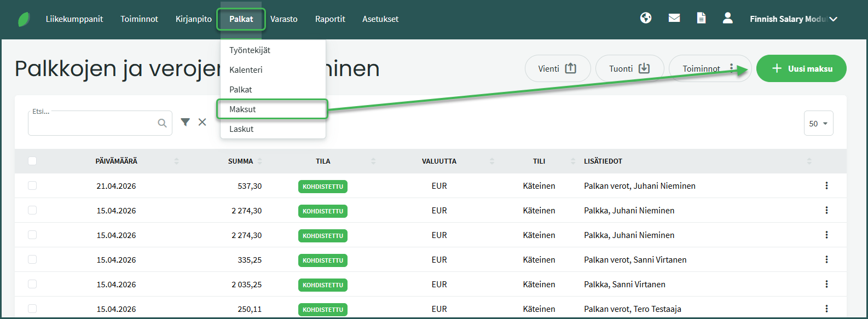Check the 21.04.2026 payment row checkbox
868x319 pixels.
32,185
